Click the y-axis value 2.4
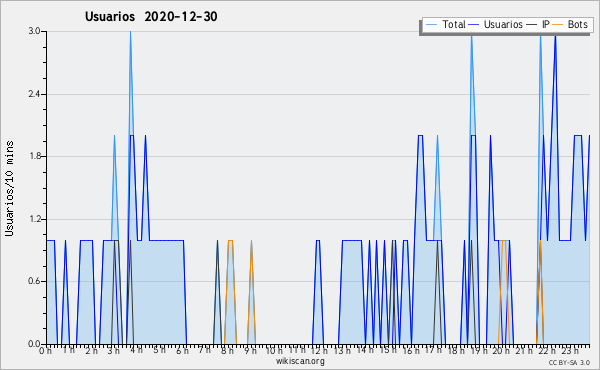Viewport: 600px width, 370px height. click(x=34, y=94)
